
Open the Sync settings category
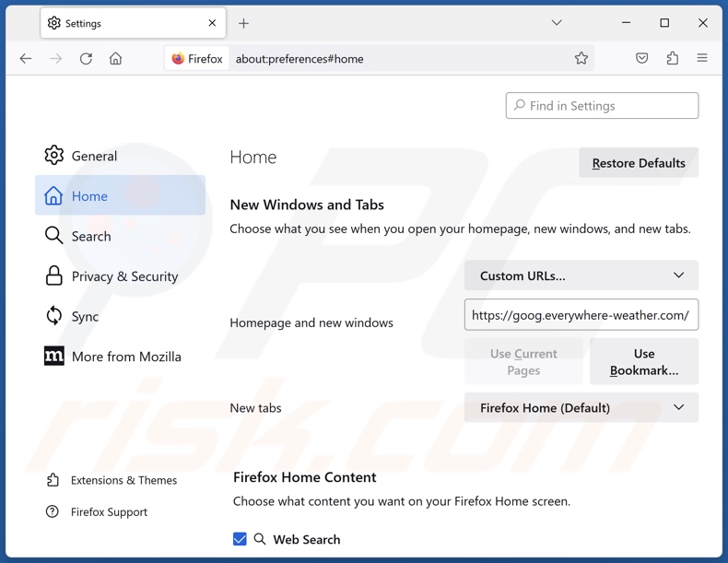pyautogui.click(x=120, y=316)
